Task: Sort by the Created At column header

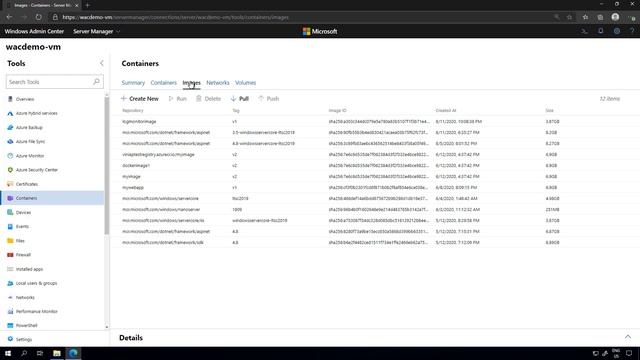Action: tap(446, 111)
